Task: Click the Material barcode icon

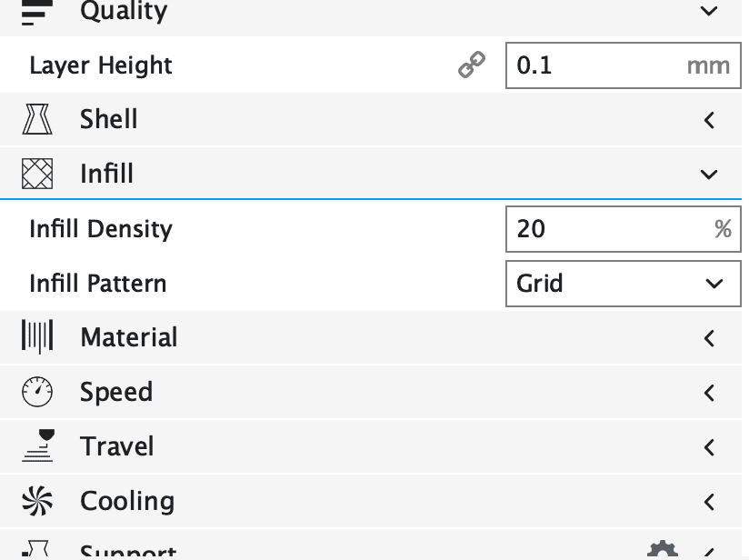Action: (37, 337)
